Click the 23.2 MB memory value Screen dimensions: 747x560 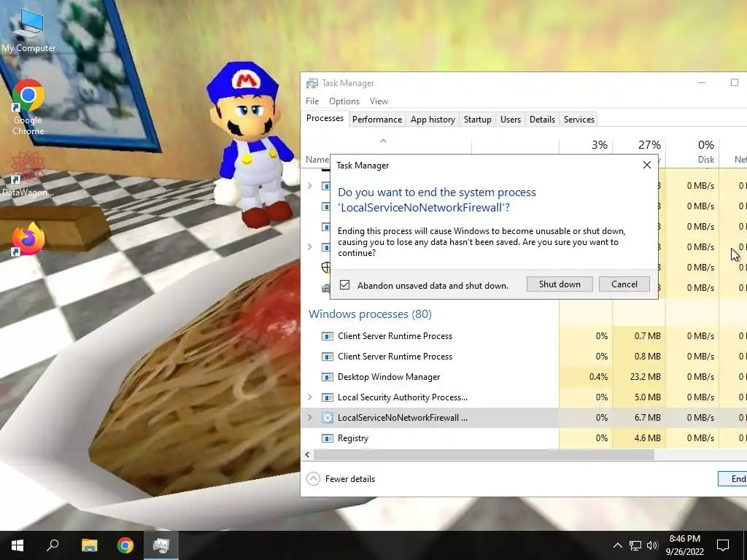tap(645, 377)
